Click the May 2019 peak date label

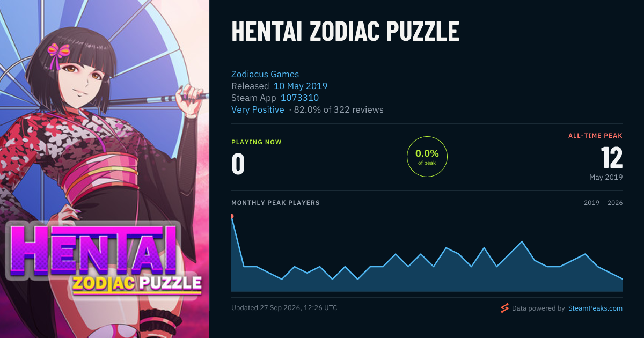[606, 177]
